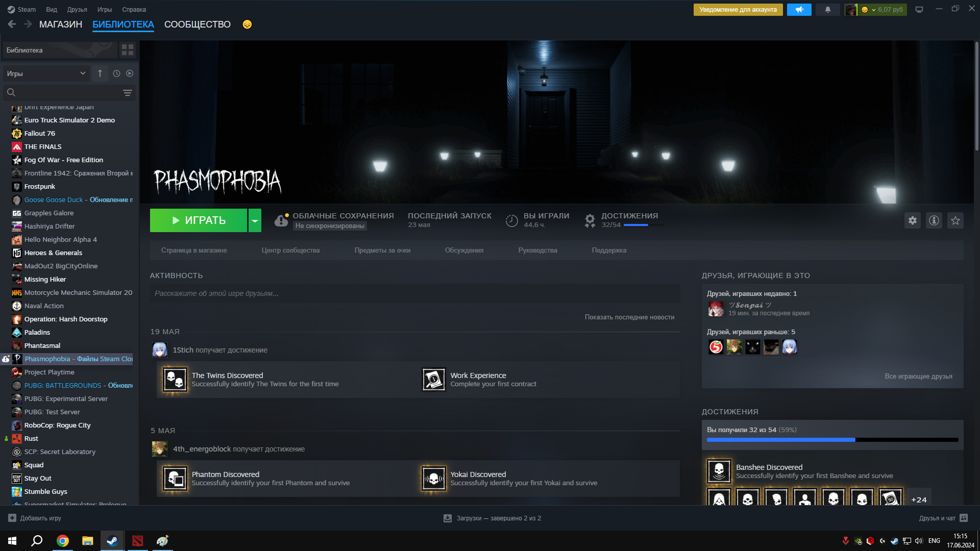Show the +24 more achievements
This screenshot has height=551, width=980.
tap(919, 499)
